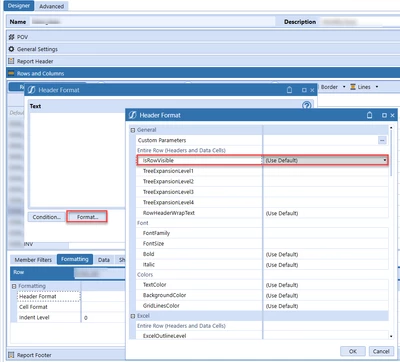Image resolution: width=400 pixels, height=362 pixels.
Task: Click Cancel in the Header Format dialog
Action: 381,351
